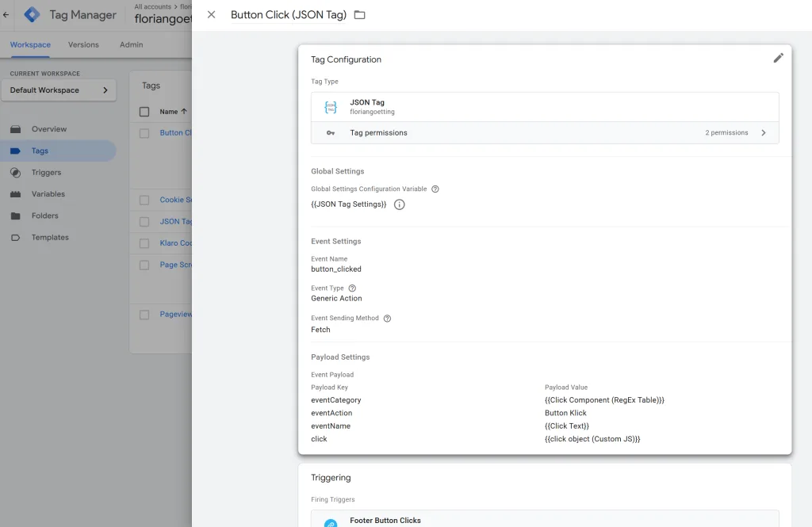Open help for Event Sending Method

[x=387, y=319]
